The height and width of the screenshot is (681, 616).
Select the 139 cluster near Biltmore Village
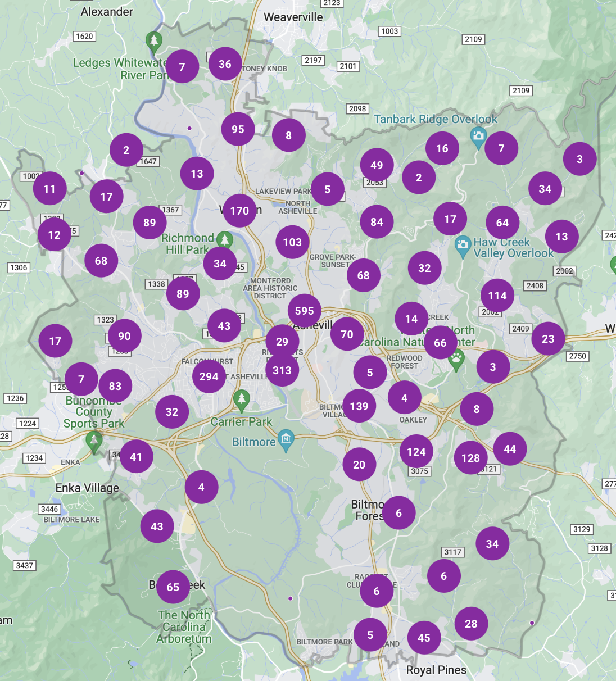359,406
